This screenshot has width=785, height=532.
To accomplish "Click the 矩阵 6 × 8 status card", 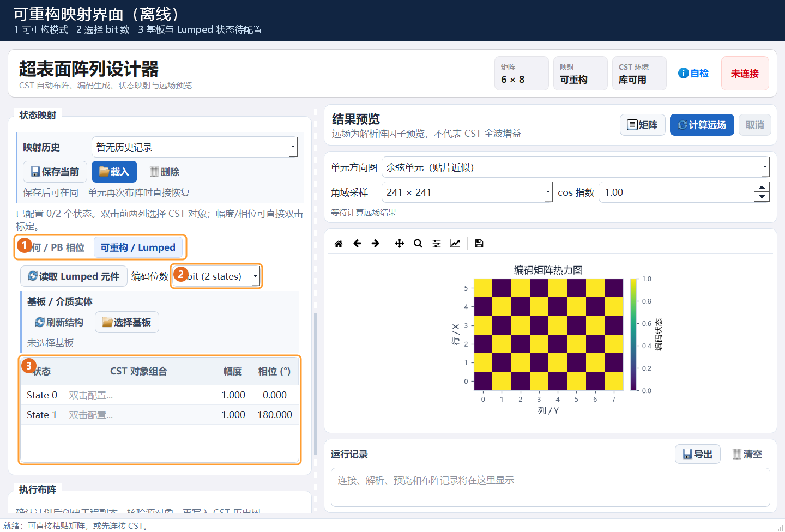I will 522,73.
